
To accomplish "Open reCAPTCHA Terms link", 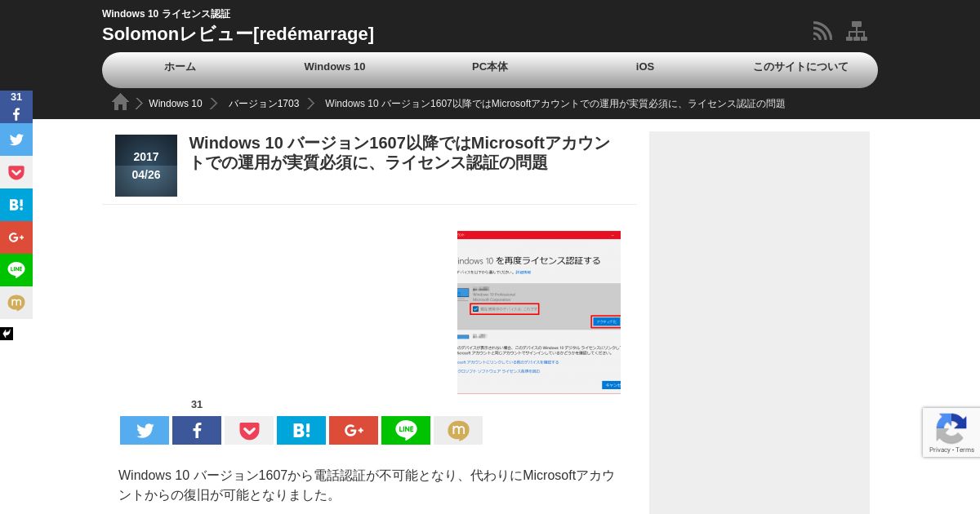I will pyautogui.click(x=965, y=450).
